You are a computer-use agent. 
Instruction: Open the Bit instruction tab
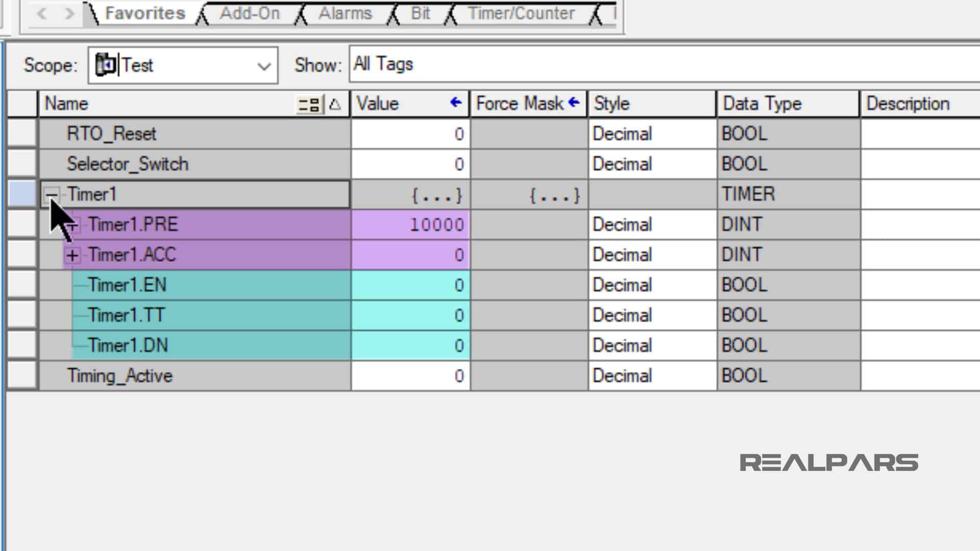point(421,13)
